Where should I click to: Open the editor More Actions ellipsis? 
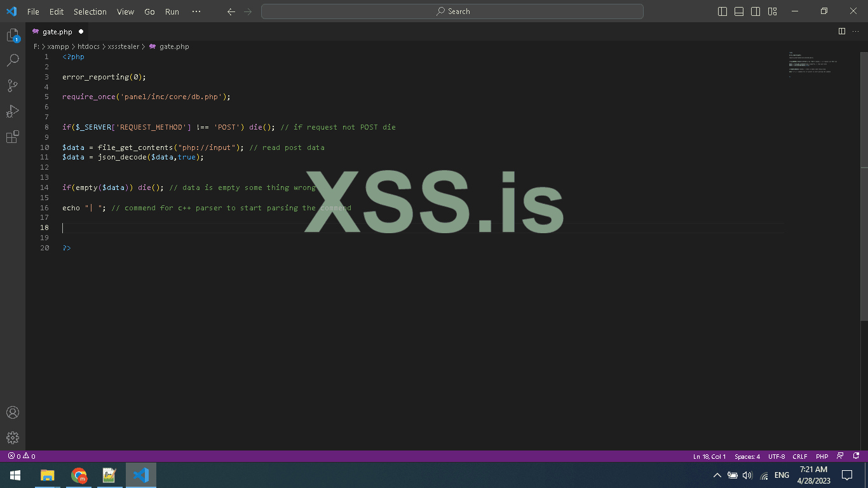click(857, 31)
